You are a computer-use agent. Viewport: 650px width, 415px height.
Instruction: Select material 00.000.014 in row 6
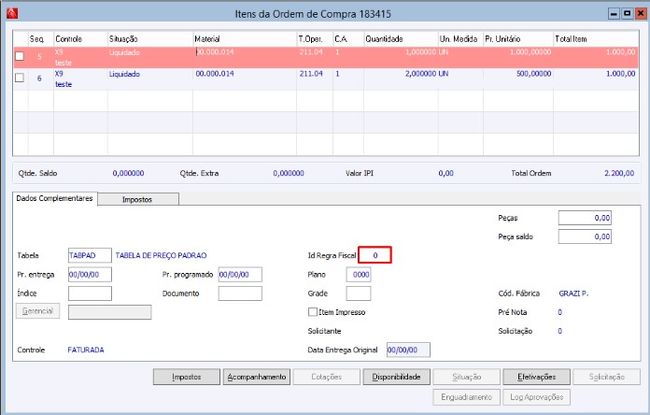click(x=215, y=74)
